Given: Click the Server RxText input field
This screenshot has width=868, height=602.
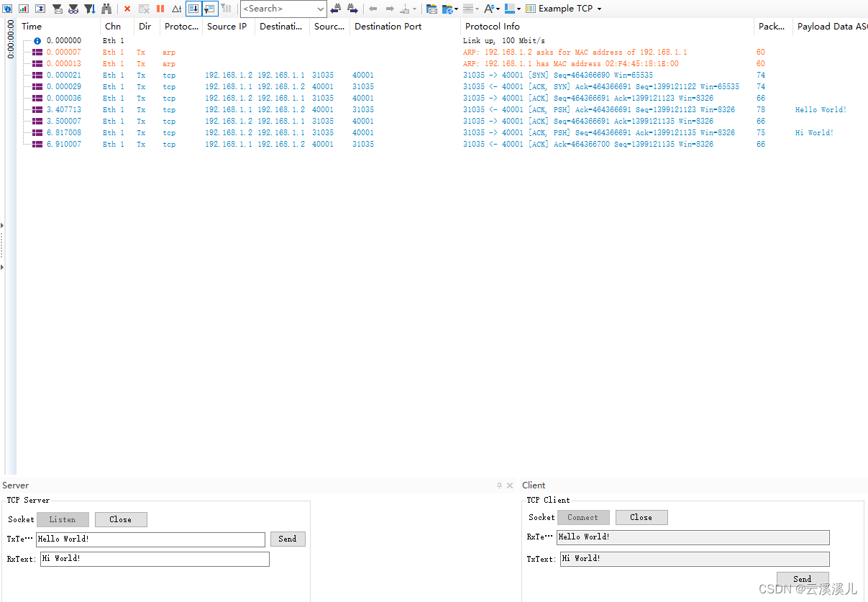Looking at the screenshot, I should [x=155, y=559].
